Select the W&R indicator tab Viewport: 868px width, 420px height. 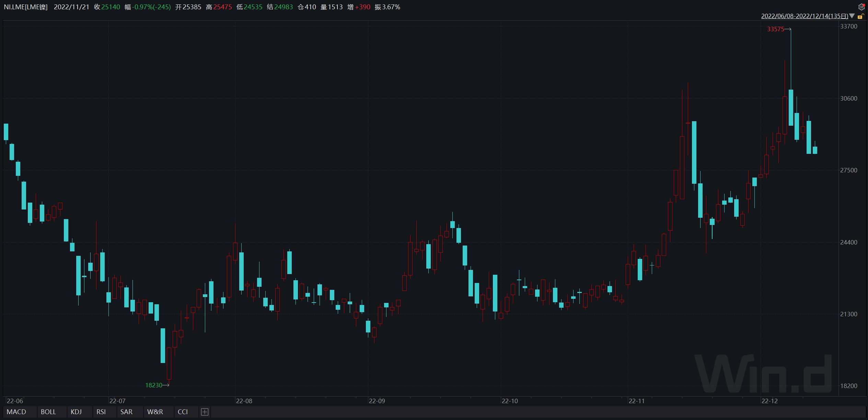click(x=155, y=412)
